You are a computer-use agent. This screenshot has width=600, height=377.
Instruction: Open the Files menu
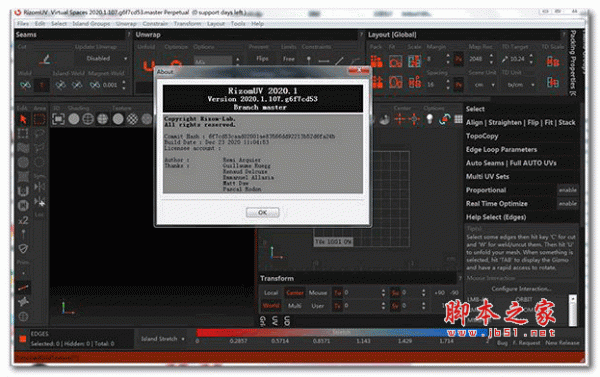23,24
